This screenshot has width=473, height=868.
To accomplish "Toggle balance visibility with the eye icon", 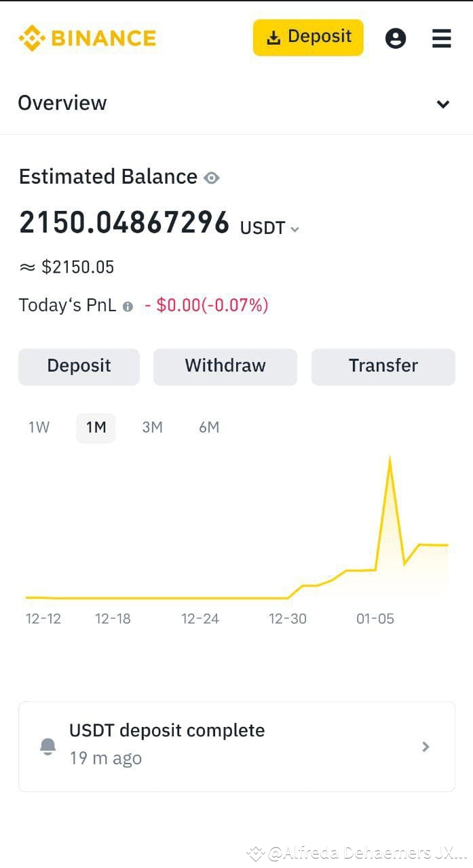I will [211, 178].
